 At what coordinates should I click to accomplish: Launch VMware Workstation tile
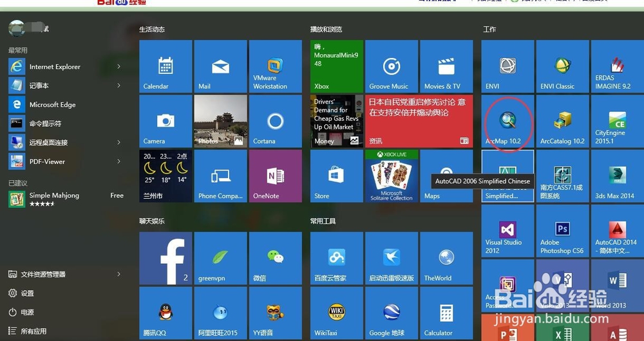(275, 66)
